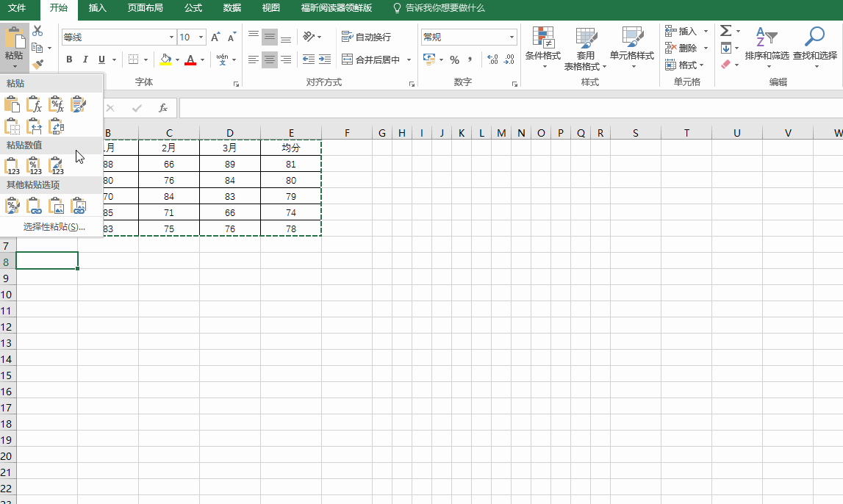Click the paste link icon
This screenshot has width=843, height=504.
(x=35, y=206)
